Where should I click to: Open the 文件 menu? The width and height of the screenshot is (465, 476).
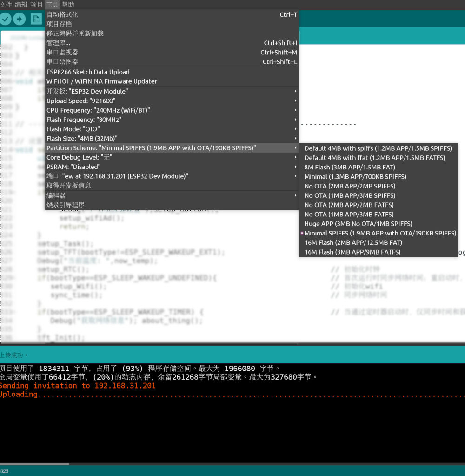6,5
